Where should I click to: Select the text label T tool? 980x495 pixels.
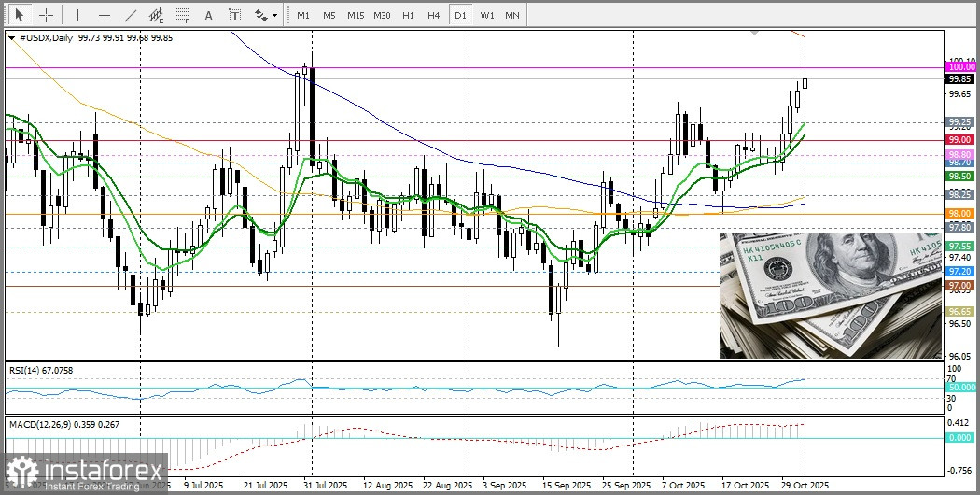[234, 15]
